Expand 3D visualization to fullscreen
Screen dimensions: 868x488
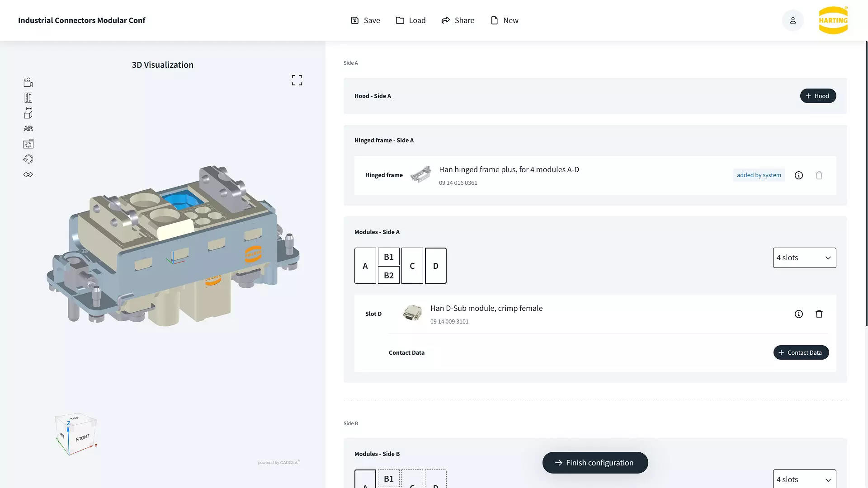point(297,80)
